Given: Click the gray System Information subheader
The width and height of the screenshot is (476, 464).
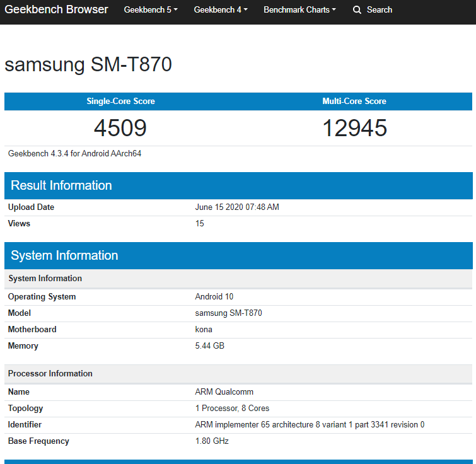Looking at the screenshot, I should point(238,278).
